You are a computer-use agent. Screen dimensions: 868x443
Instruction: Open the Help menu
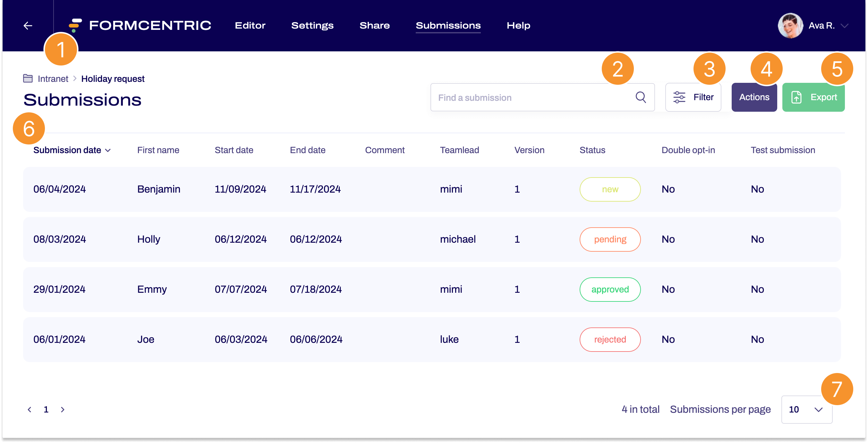click(518, 25)
